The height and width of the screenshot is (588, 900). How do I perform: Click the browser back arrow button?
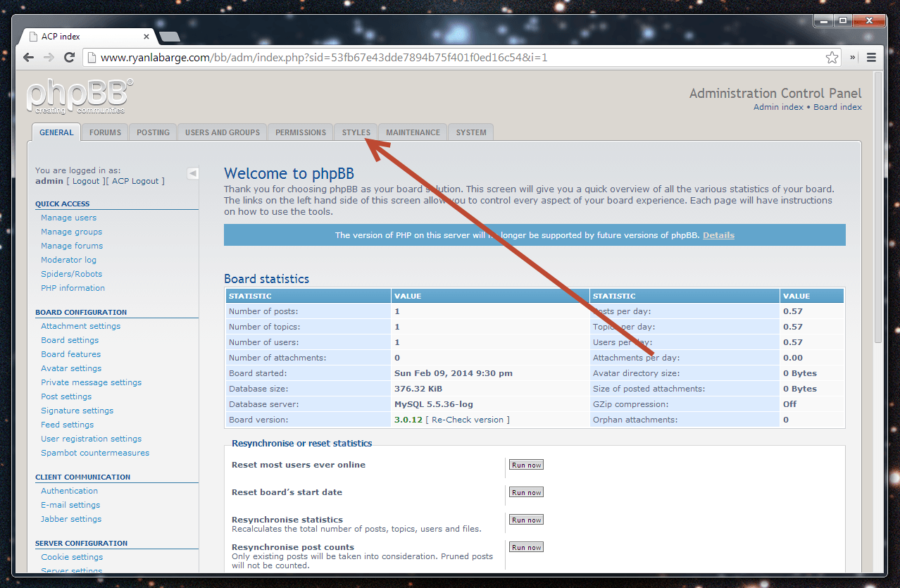[x=29, y=58]
